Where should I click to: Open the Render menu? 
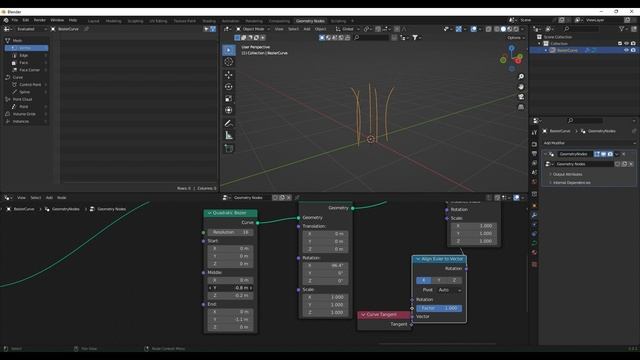point(40,20)
